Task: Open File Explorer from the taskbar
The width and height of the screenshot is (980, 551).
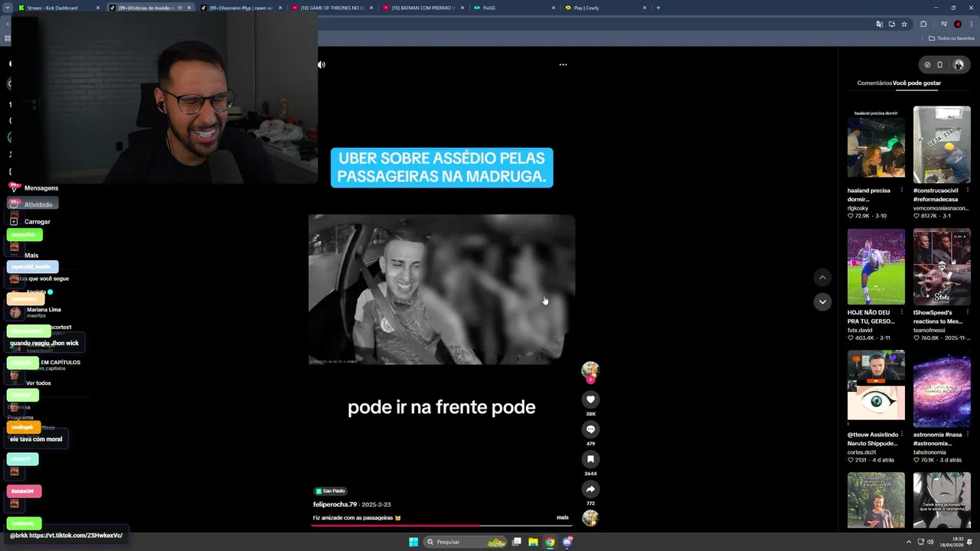Action: 533,542
